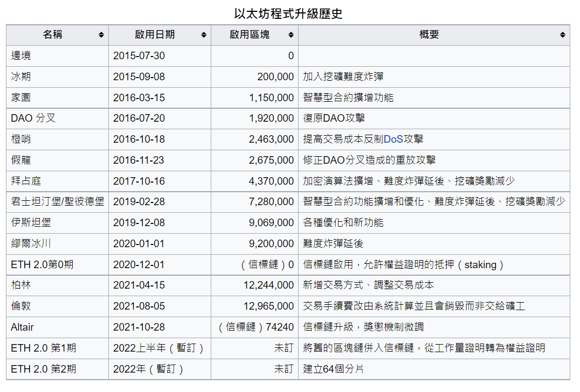The image size is (580, 392).
Task: Click summary 復原DAO攻擊
Action: click(x=334, y=118)
